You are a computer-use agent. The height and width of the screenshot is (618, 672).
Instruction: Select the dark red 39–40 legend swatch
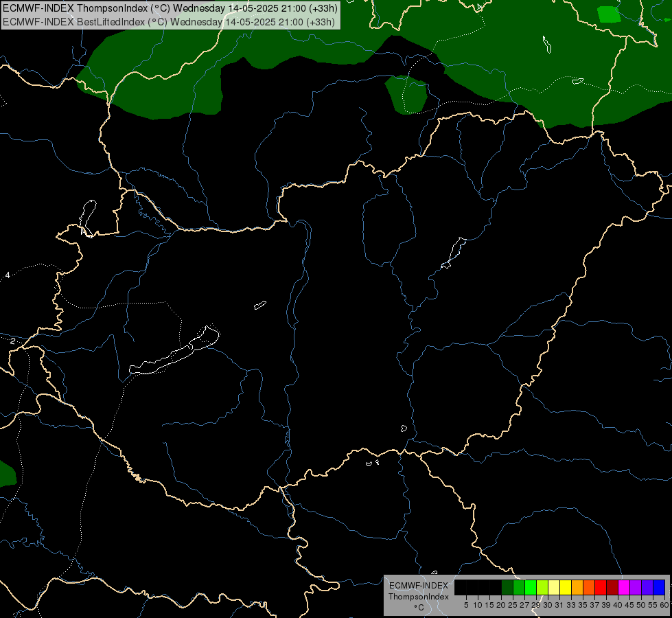tap(612, 588)
